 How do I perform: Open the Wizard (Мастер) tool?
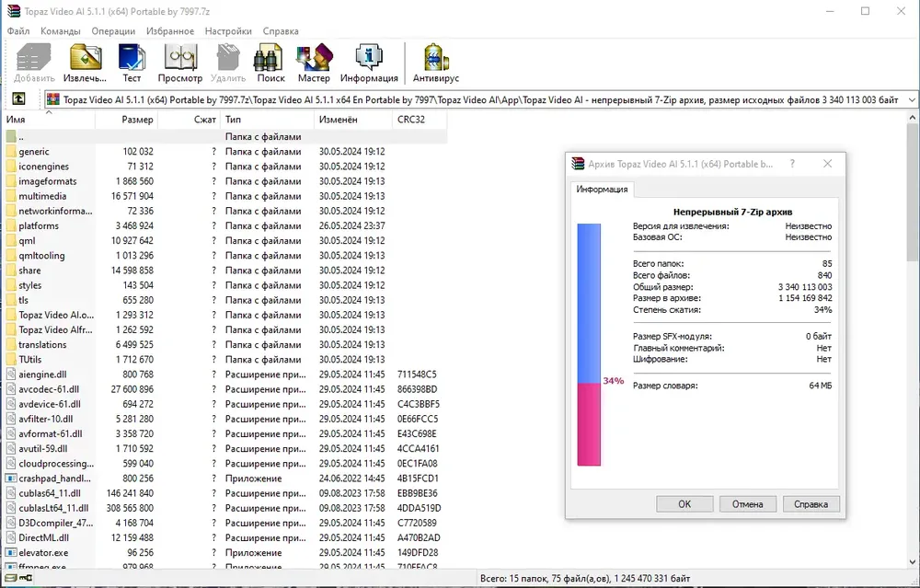(314, 63)
